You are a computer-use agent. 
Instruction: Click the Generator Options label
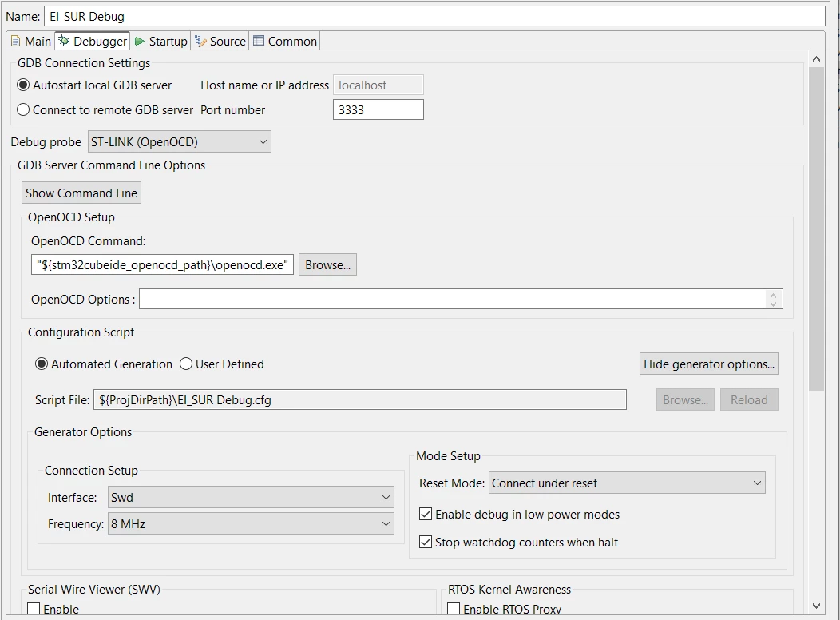pos(83,432)
